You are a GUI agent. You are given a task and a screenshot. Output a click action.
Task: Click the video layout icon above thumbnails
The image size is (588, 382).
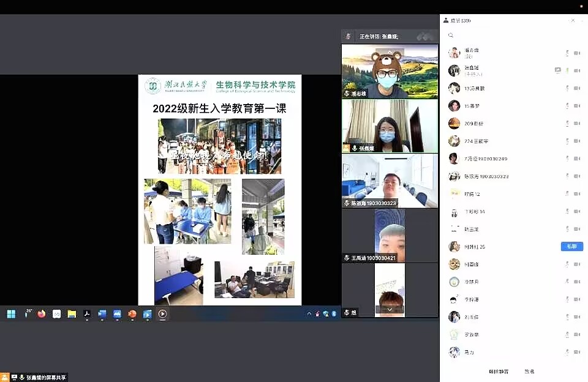point(425,37)
